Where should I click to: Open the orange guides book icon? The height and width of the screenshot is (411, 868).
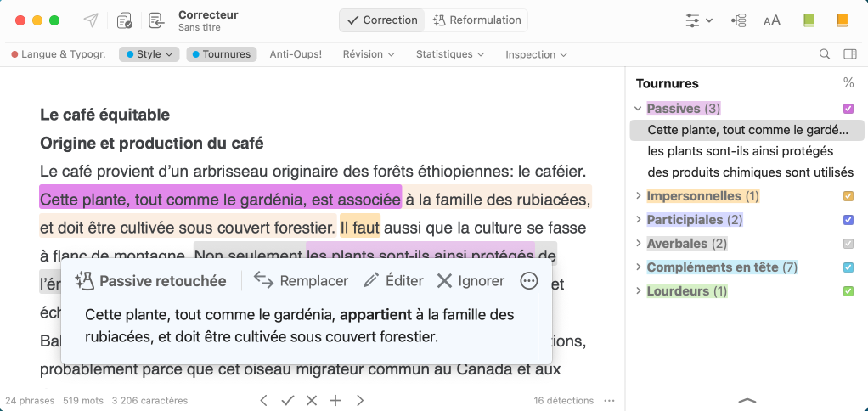(x=842, y=20)
